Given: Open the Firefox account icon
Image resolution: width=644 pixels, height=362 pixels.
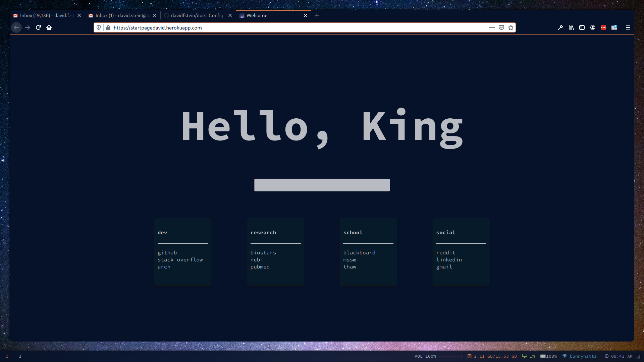Looking at the screenshot, I should 593,27.
